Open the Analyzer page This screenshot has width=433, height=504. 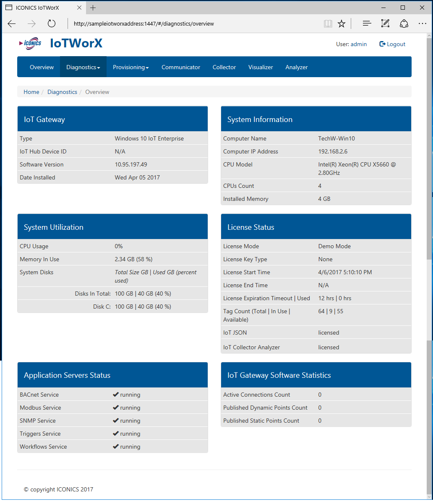(297, 67)
